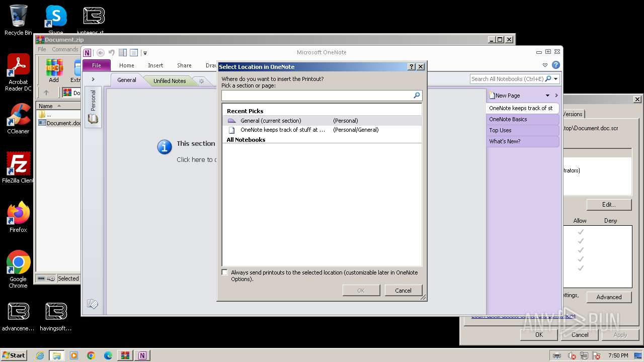The height and width of the screenshot is (362, 644).
Task: Open Microsoft Edge from the taskbar
Action: tap(108, 355)
